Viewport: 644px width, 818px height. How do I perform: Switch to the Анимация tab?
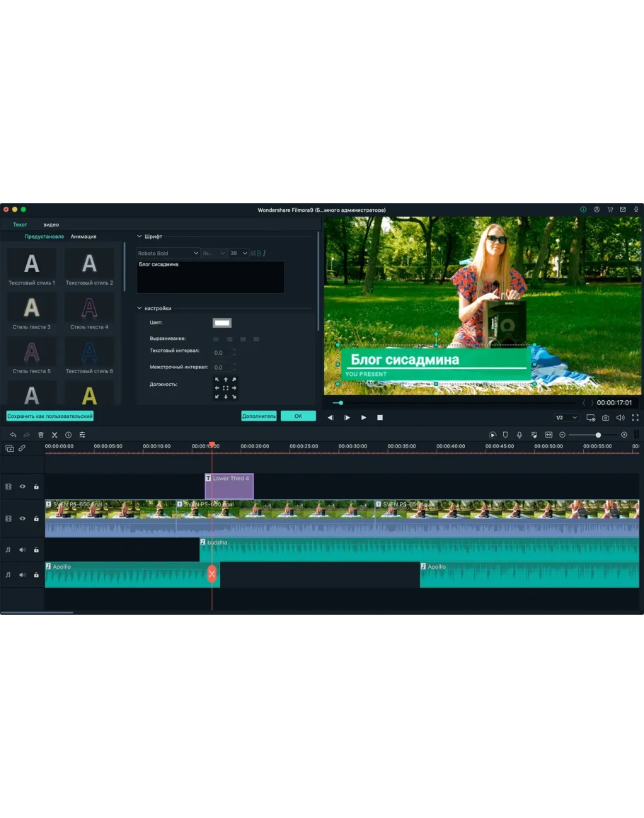click(x=84, y=237)
